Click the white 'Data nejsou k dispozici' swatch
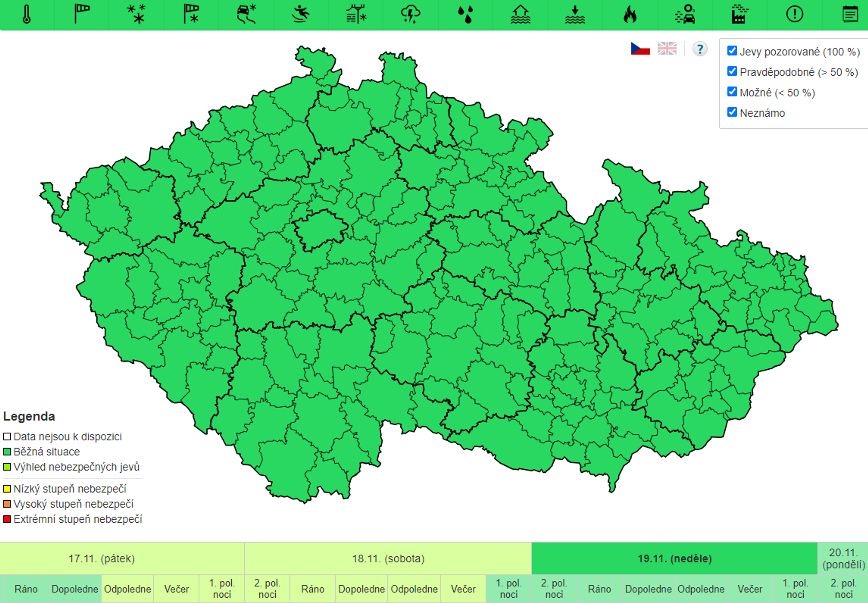Image resolution: width=868 pixels, height=603 pixels. 7,437
